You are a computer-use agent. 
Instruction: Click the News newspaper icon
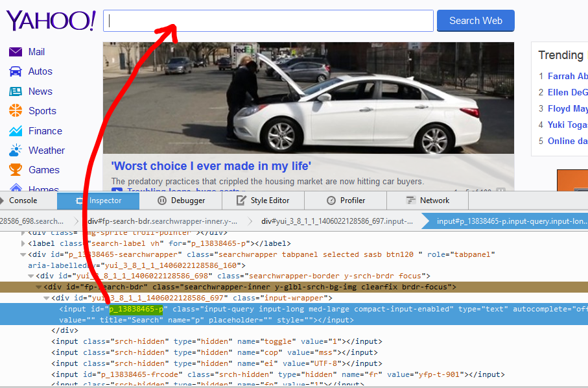(16, 91)
